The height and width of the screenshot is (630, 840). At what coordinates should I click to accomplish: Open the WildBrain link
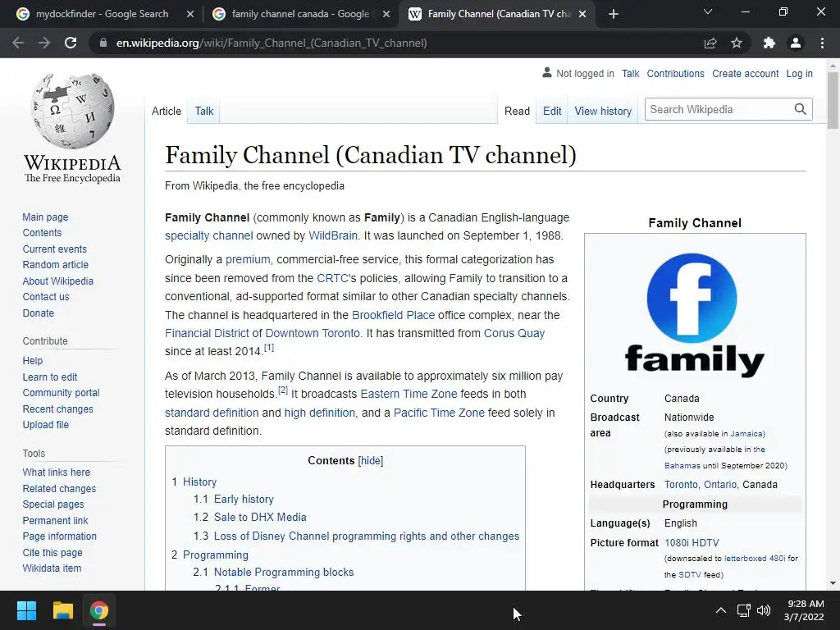[x=333, y=235]
